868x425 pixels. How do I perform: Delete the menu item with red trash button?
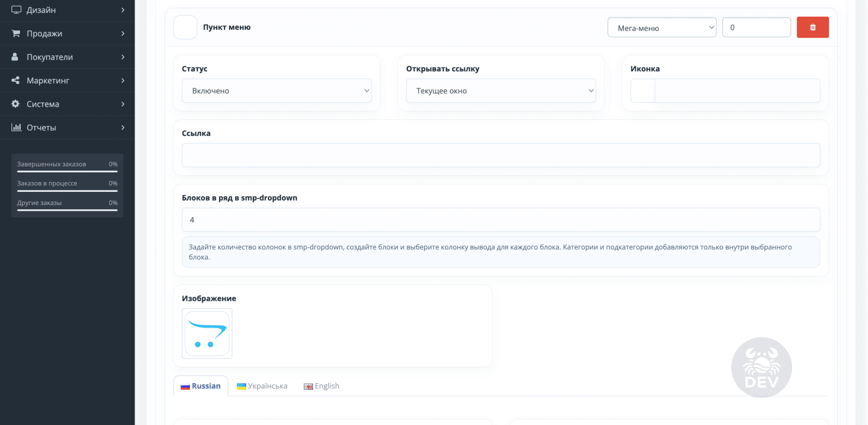tap(813, 27)
